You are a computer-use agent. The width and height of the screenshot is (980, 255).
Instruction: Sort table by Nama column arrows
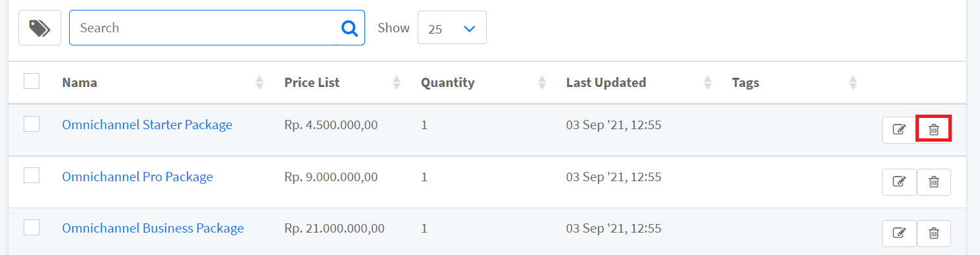(259, 82)
